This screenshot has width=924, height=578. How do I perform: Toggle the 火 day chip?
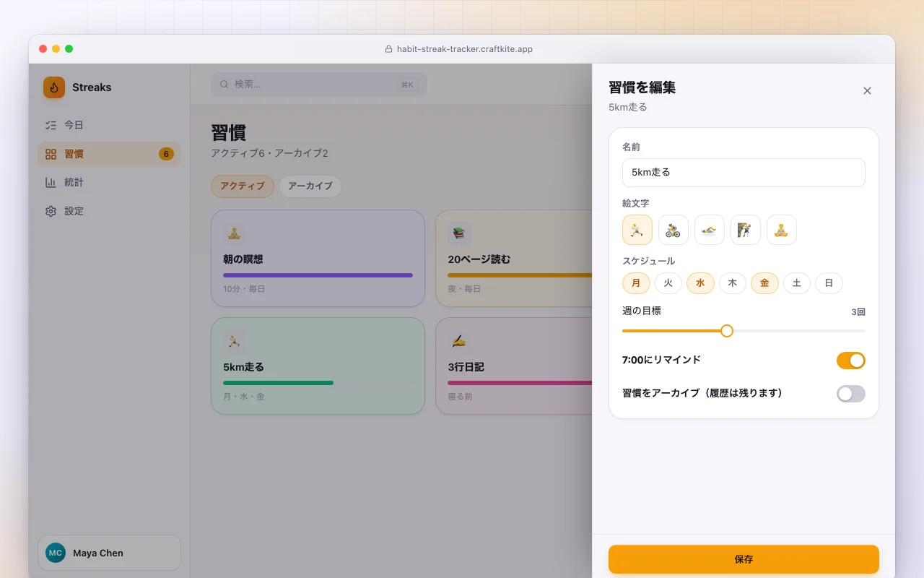tap(668, 283)
